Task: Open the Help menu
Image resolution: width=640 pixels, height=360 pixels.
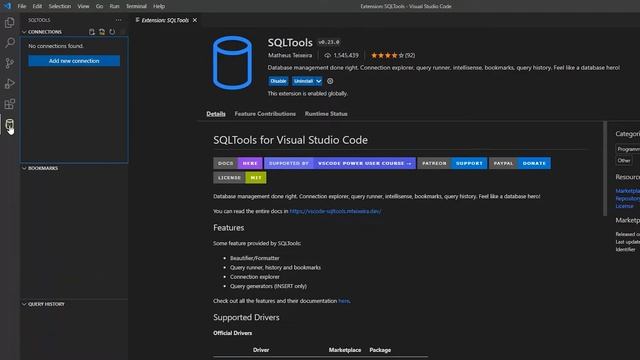Action: [159, 6]
